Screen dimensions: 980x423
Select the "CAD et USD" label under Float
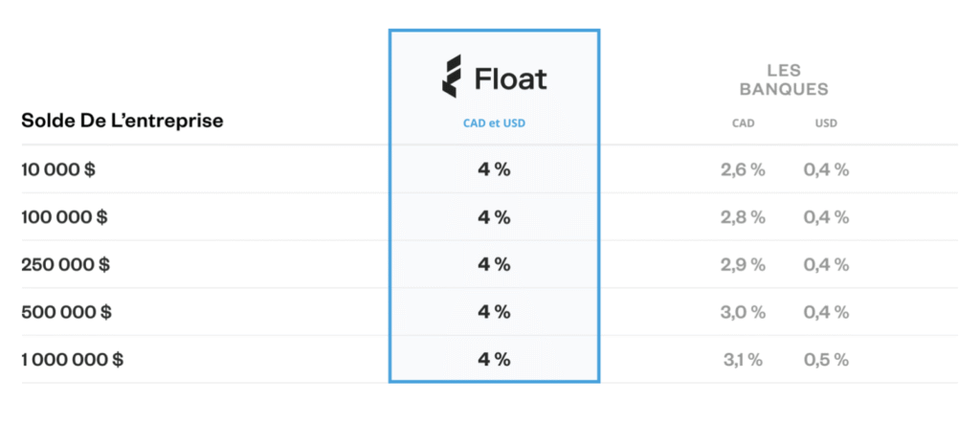coord(494,123)
